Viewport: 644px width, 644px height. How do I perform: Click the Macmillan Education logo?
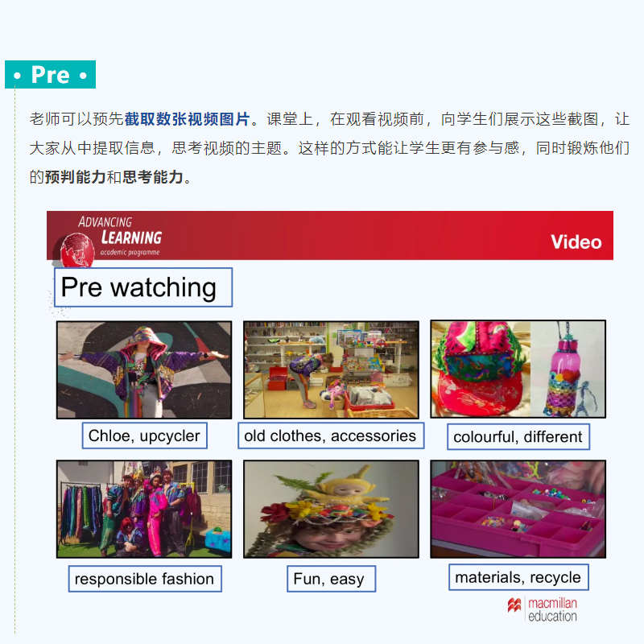[542, 609]
